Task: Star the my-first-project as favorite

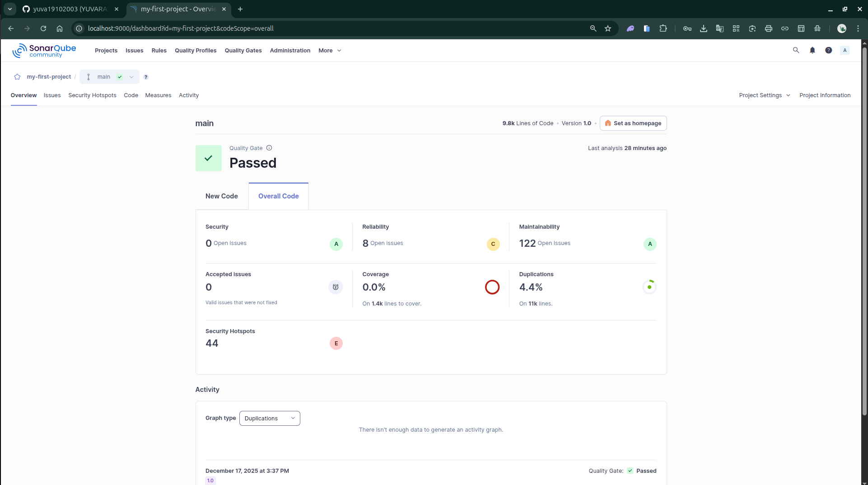Action: (x=17, y=77)
